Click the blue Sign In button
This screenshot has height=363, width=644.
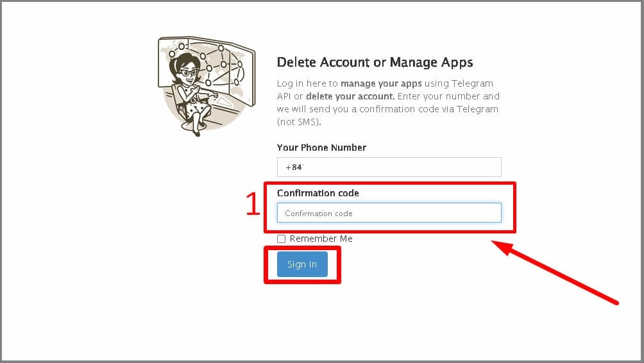pos(302,264)
